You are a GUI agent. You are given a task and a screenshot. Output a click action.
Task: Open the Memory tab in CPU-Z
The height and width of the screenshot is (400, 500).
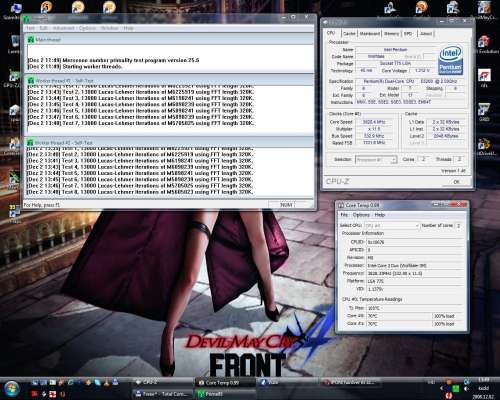tap(391, 34)
